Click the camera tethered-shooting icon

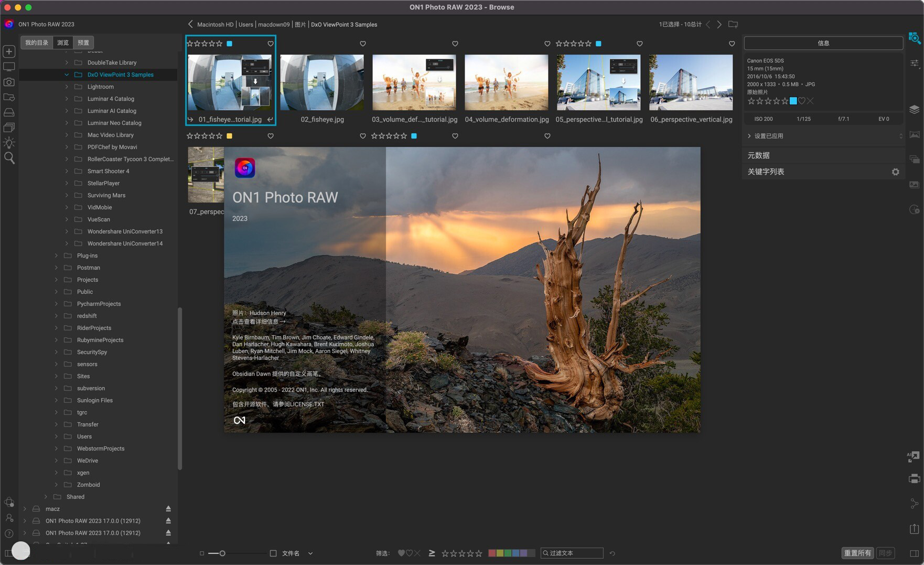9,82
